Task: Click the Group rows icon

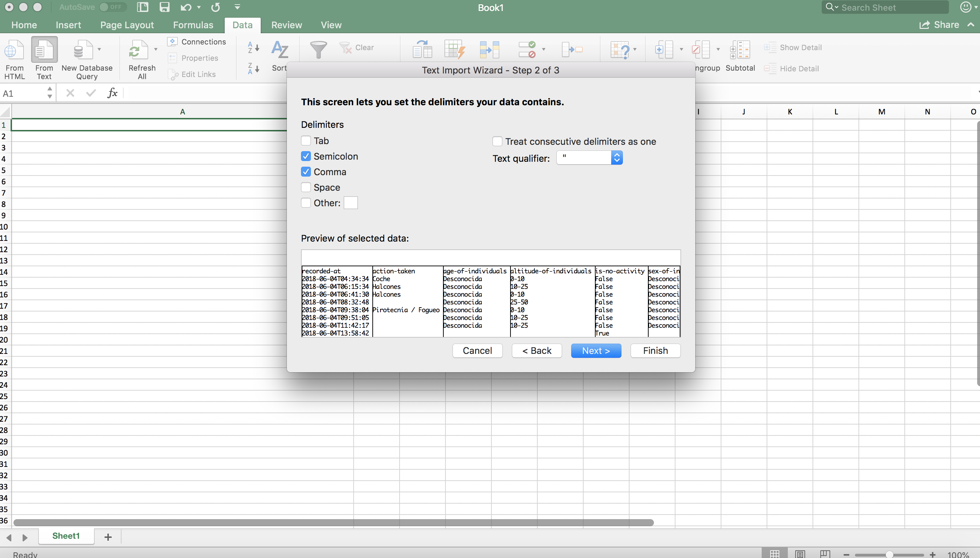Action: (664, 50)
